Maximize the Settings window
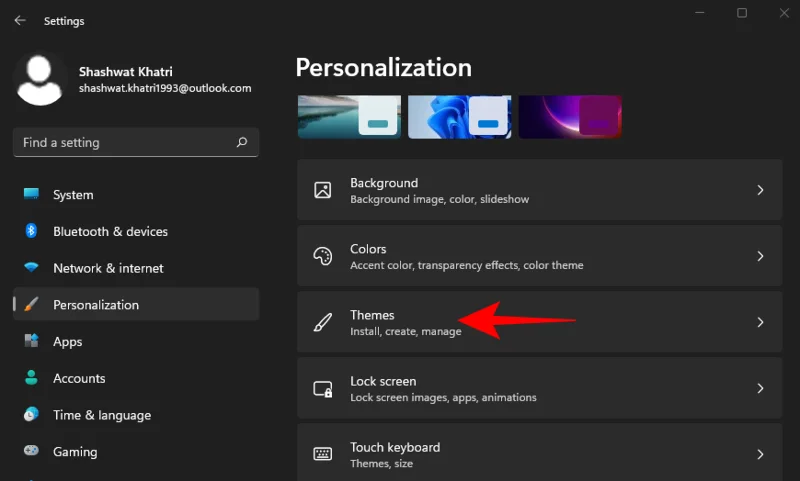This screenshot has width=800, height=481. click(x=742, y=13)
